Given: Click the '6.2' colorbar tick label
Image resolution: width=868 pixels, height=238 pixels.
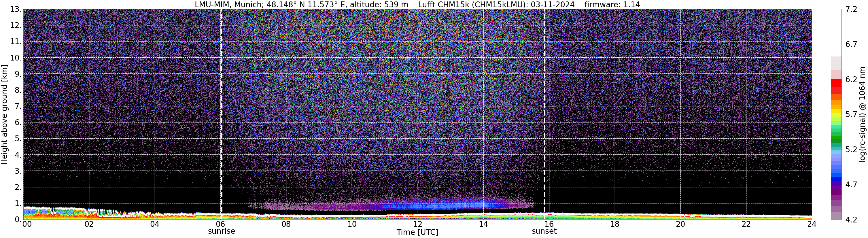Looking at the screenshot, I should [x=851, y=80].
